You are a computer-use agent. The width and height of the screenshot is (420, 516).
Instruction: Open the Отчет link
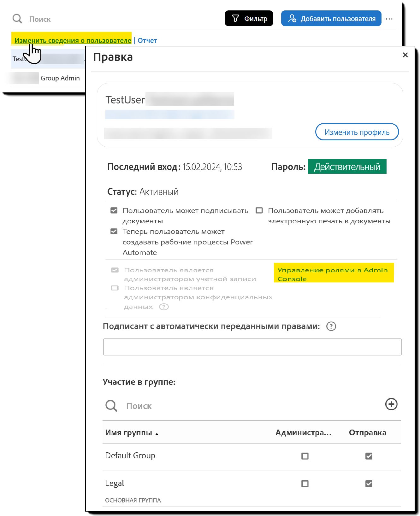[x=147, y=40]
